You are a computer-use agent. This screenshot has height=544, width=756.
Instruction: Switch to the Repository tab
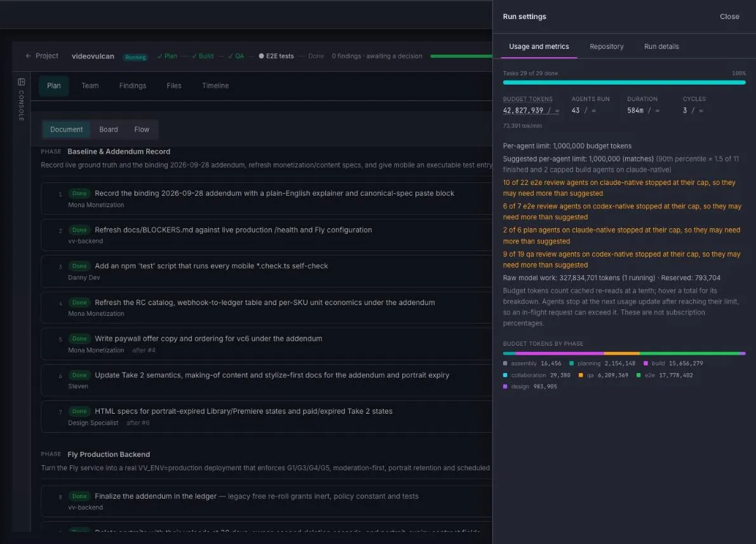[607, 46]
